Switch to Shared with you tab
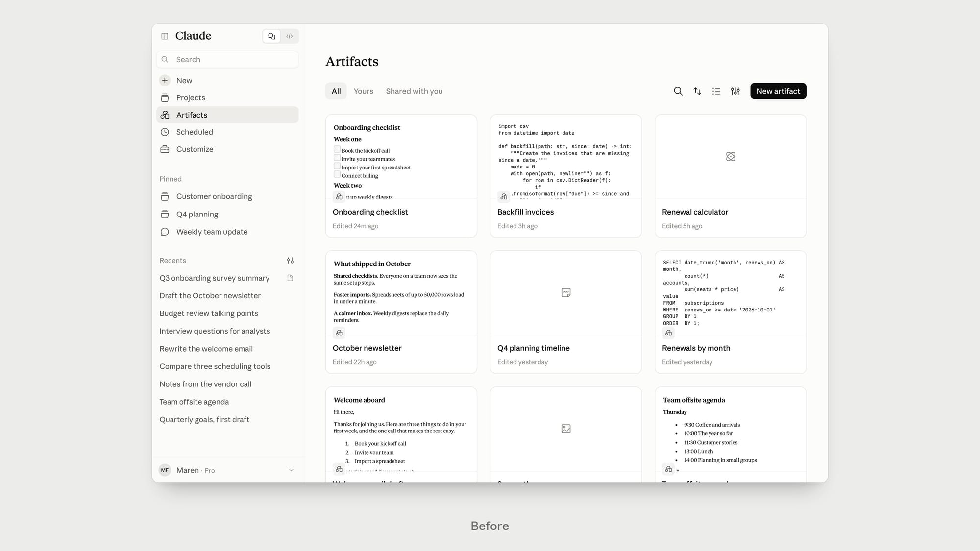This screenshot has height=551, width=980. tap(414, 91)
